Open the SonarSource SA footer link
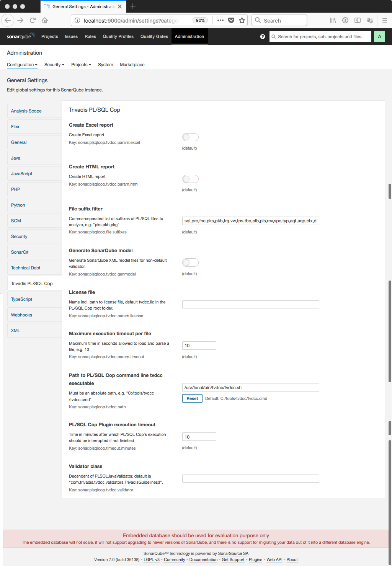Viewport: 392px width, 566px height. [233, 553]
